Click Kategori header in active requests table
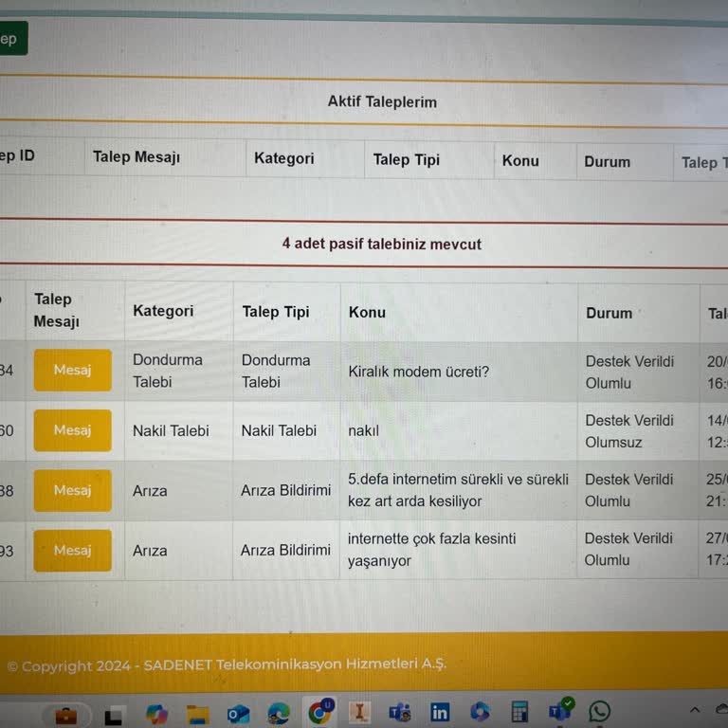The image size is (728, 728). [x=284, y=158]
